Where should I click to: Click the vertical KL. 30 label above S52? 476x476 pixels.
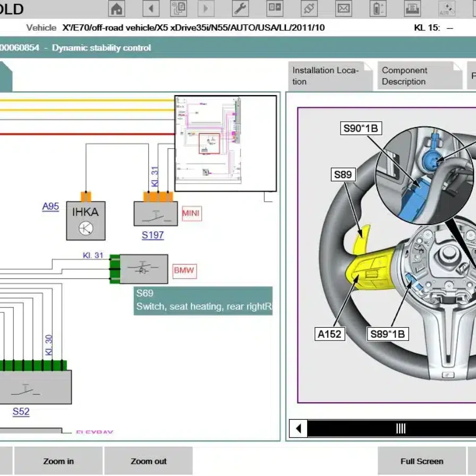pos(48,345)
